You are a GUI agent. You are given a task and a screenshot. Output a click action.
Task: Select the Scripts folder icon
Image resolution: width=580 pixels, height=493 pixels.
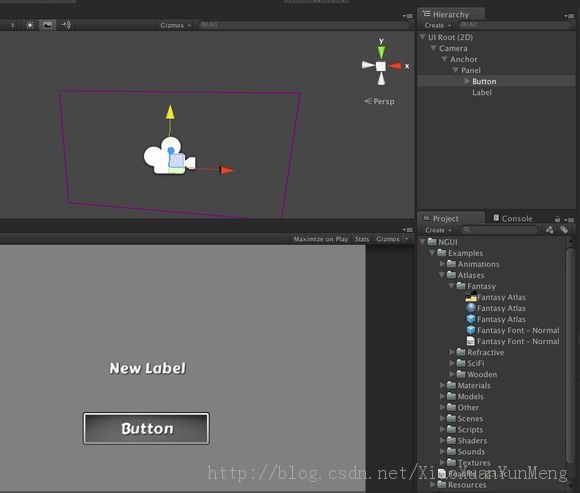pyautogui.click(x=451, y=429)
